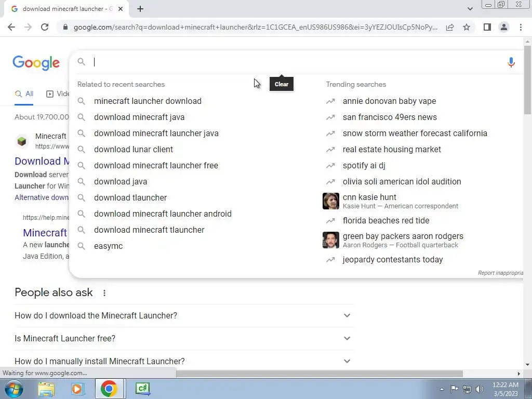Click the horizontal scrollbar thumb
This screenshot has width=532, height=399.
[319, 374]
